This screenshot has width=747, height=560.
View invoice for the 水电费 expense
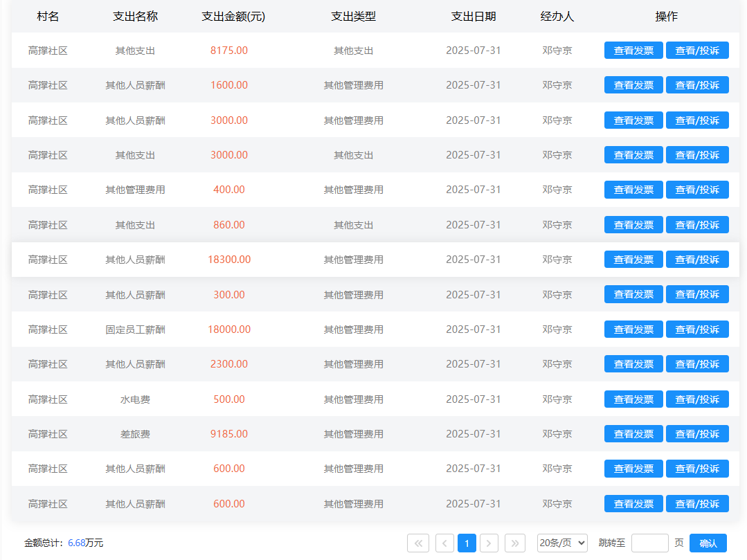coord(633,399)
